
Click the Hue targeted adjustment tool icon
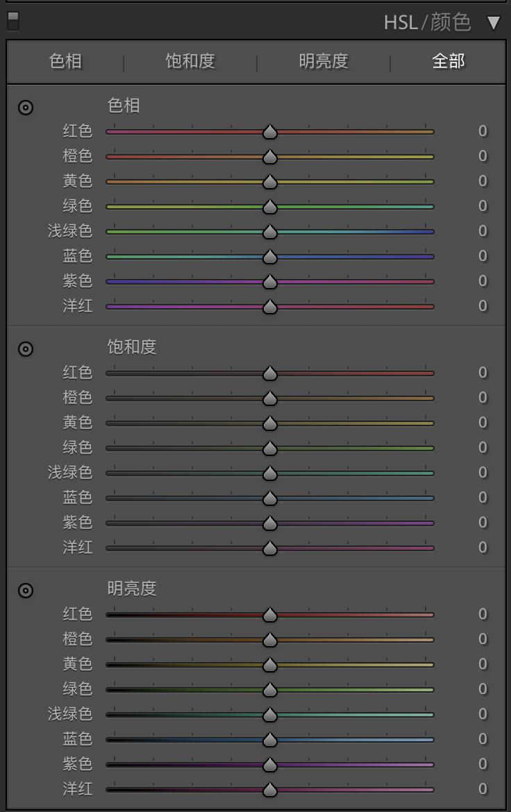(x=26, y=108)
